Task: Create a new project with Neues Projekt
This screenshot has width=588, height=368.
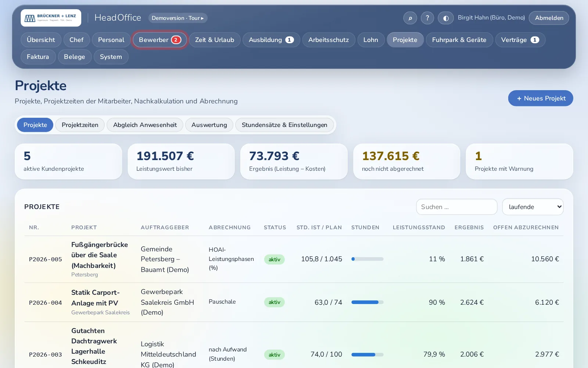Action: tap(541, 98)
